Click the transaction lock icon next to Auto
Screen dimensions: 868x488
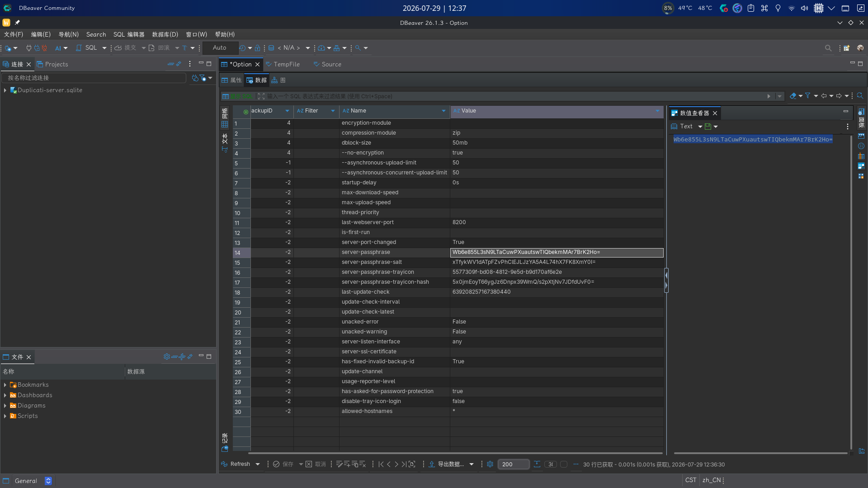[x=257, y=48]
